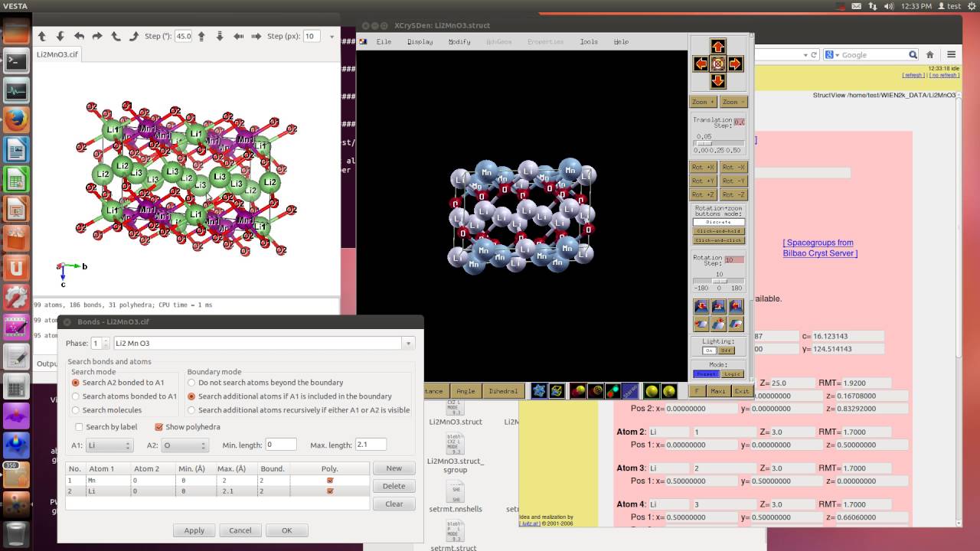980x551 pixels.
Task: Click New button in Bonds dialog
Action: coord(394,468)
